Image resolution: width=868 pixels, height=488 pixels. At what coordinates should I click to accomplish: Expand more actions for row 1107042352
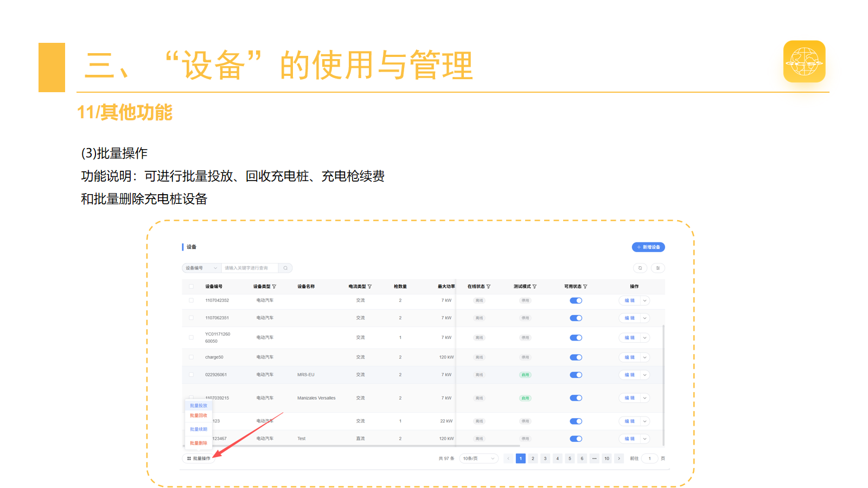pyautogui.click(x=645, y=300)
